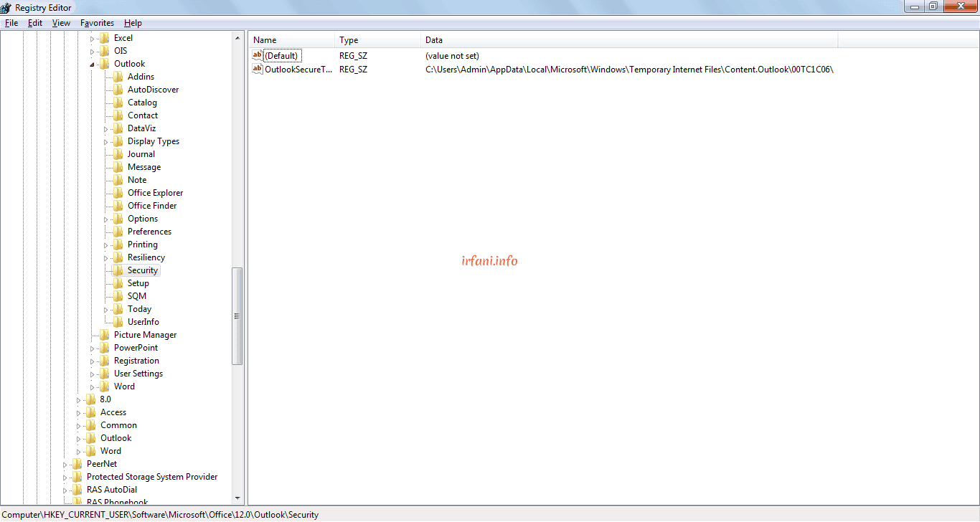Viewport: 980px width, 522px height.
Task: Click the Office Finder folder icon
Action: pos(118,206)
